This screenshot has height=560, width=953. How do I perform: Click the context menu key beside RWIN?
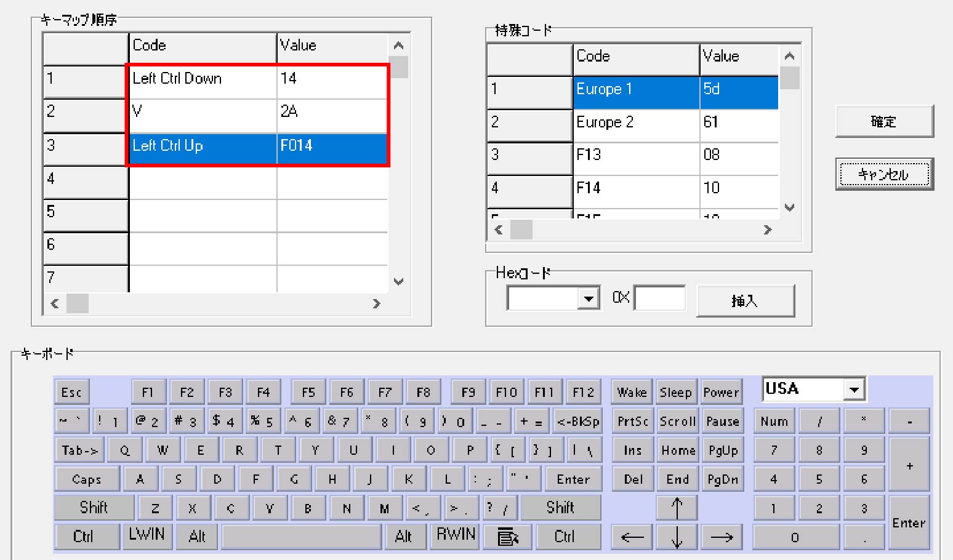click(x=508, y=537)
